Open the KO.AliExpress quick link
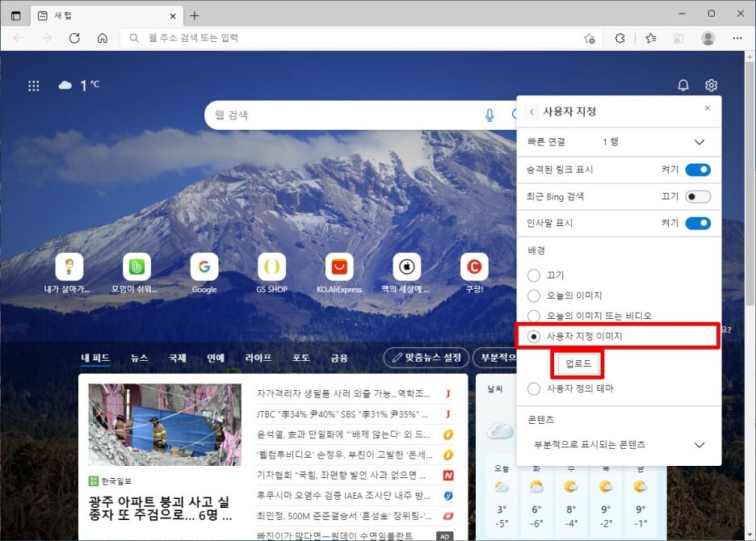Viewport: 756px width, 541px height. tap(339, 273)
